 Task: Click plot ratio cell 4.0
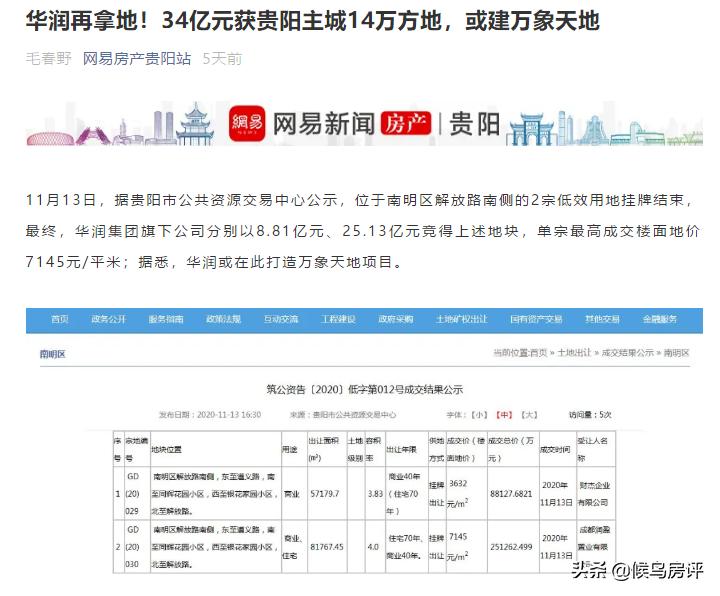pyautogui.click(x=373, y=547)
